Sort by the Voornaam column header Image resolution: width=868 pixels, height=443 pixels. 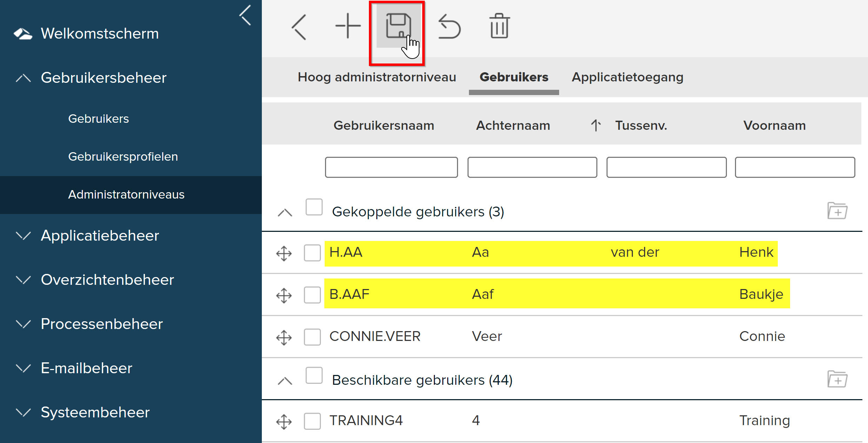click(x=774, y=125)
